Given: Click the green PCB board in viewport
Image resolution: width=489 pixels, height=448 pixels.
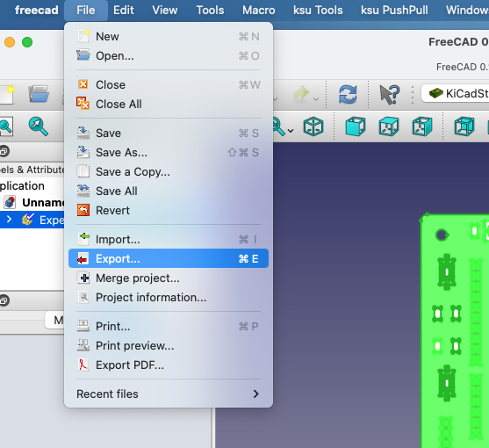Looking at the screenshot, I should click(455, 330).
